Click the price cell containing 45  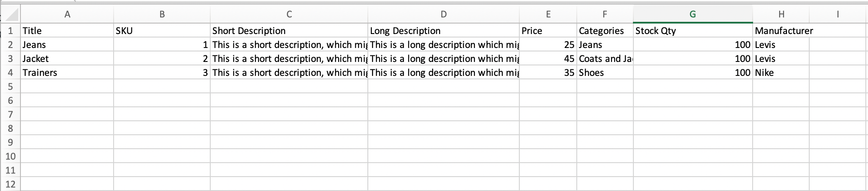(x=548, y=58)
